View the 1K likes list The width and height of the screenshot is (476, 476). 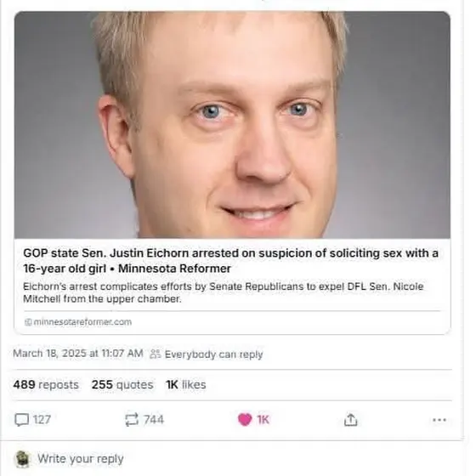click(186, 384)
